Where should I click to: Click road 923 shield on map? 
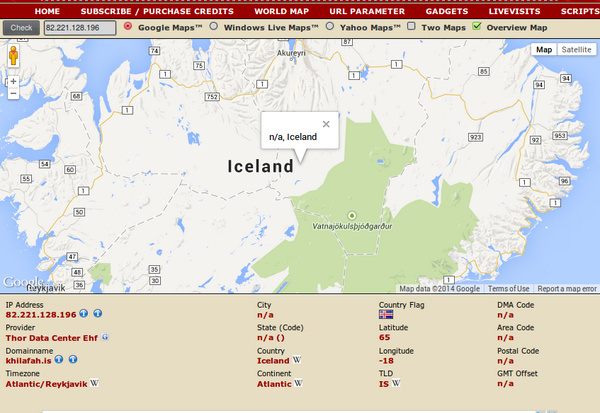click(476, 137)
